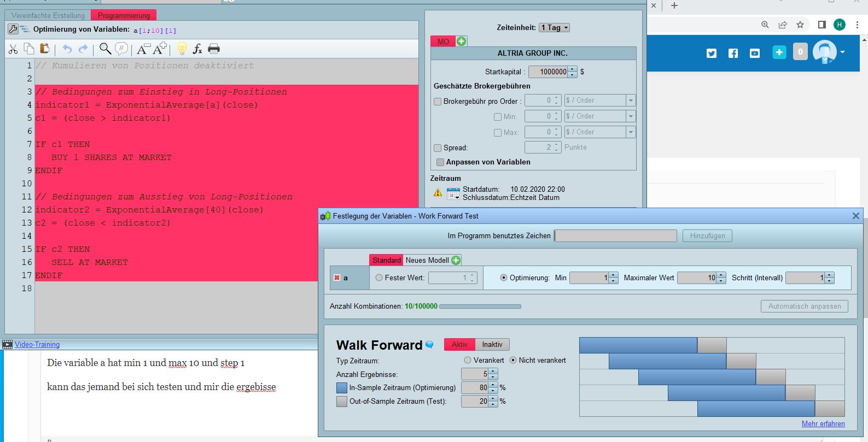Add a new money management tab with green plus
Viewport: 868px width, 442px height.
[462, 42]
